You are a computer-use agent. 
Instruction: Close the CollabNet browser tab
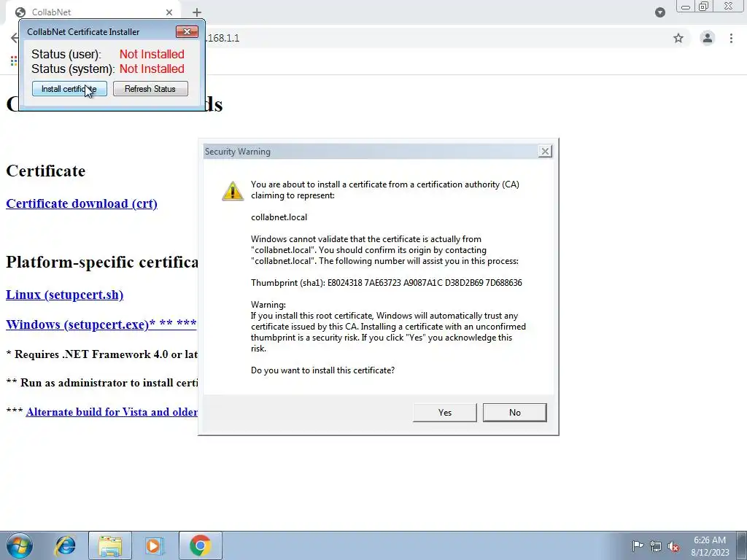(169, 12)
